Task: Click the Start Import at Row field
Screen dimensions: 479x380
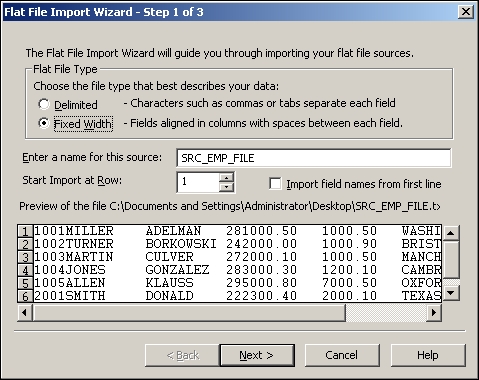Action: [198, 182]
